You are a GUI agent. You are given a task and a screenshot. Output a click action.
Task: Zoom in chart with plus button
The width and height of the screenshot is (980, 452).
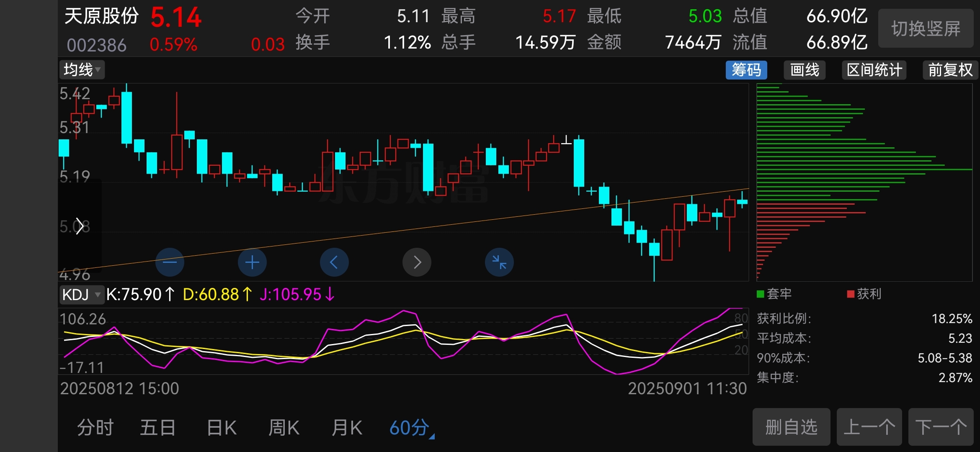(252, 262)
